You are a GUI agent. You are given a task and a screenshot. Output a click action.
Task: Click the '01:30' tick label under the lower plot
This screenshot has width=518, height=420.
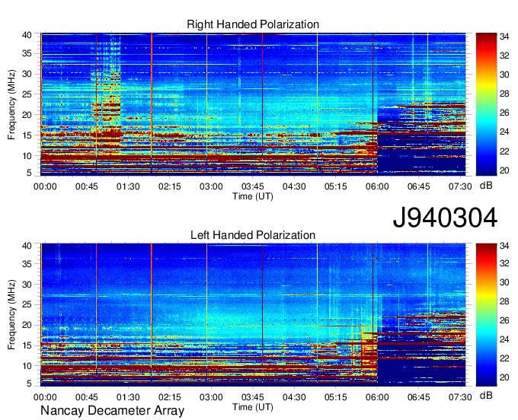(x=128, y=397)
